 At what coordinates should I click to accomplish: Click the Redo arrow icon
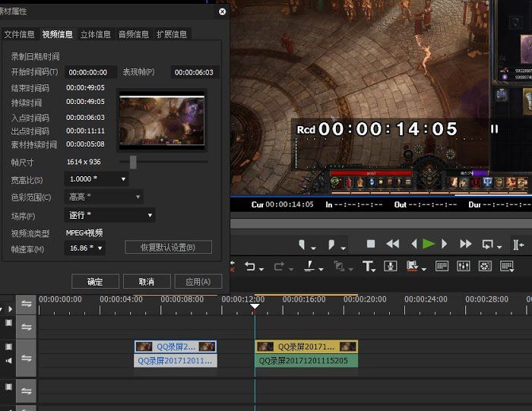click(x=279, y=266)
